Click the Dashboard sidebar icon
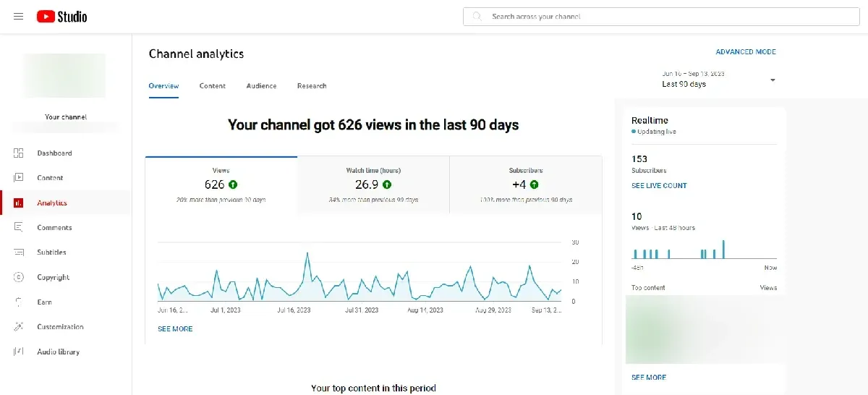 coord(19,153)
